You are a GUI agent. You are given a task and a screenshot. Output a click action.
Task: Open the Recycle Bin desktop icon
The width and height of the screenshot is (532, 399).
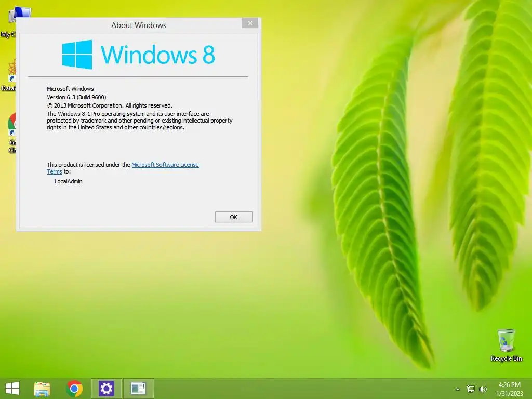click(x=506, y=345)
